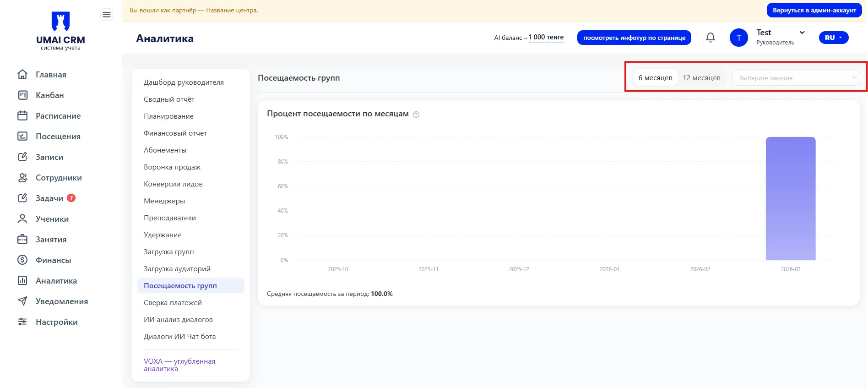Click the Сотрудники people icon
This screenshot has width=868, height=388.
click(22, 177)
